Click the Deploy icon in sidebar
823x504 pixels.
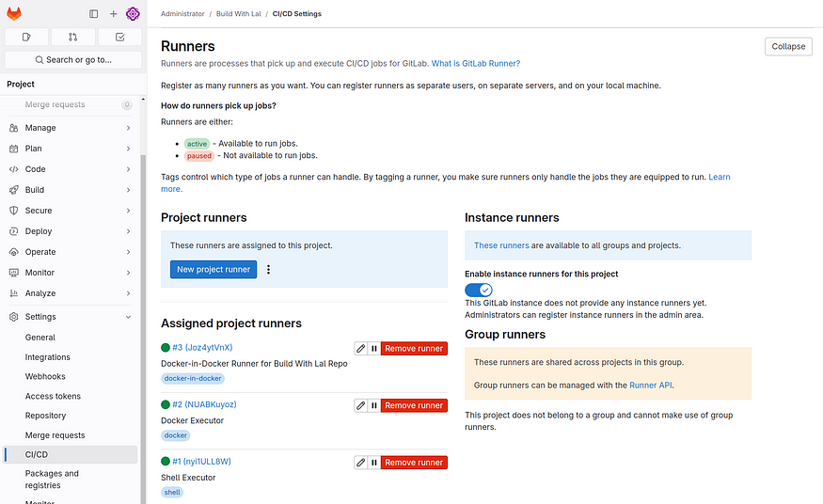point(14,231)
